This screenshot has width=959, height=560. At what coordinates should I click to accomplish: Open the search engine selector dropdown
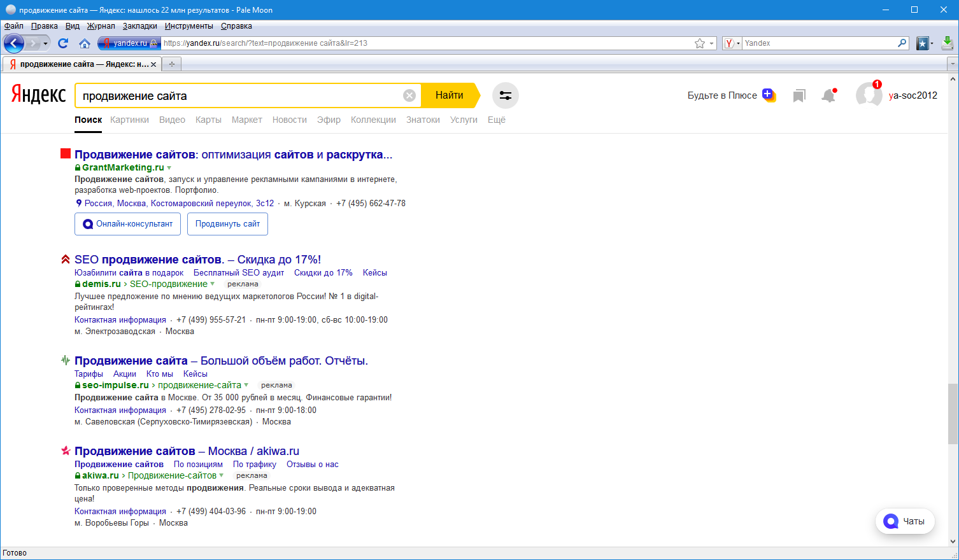(732, 43)
